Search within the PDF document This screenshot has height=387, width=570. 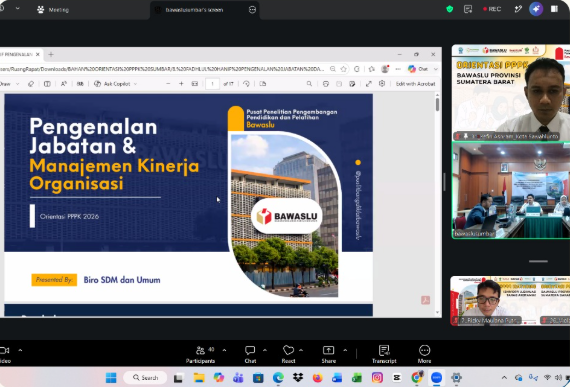point(309,84)
